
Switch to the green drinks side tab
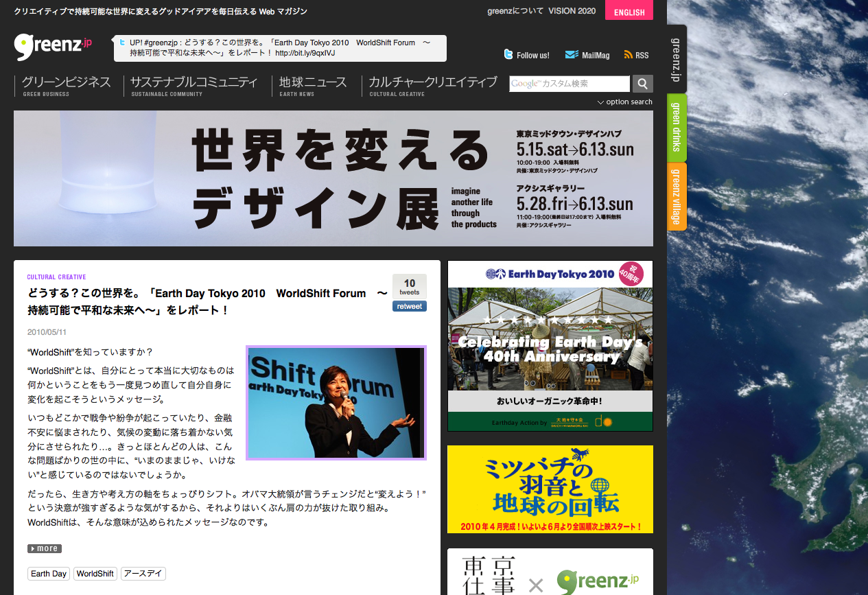(677, 127)
